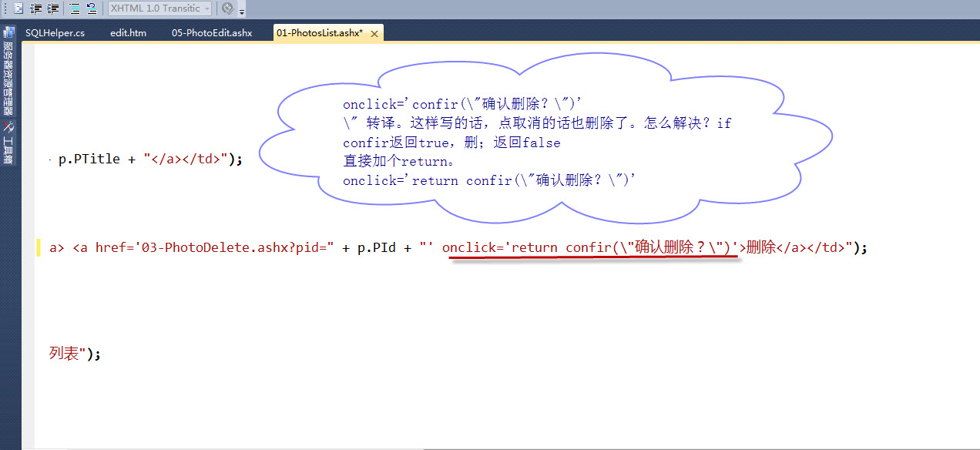Screen dimensions: 980x450
Task: Switch to the SQLHelper.cs tab
Action: [55, 33]
